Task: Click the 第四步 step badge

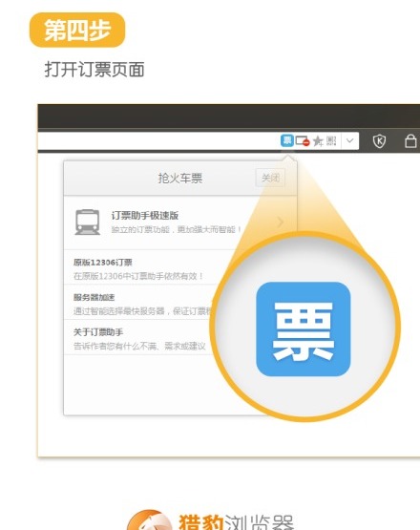Action: click(x=77, y=30)
